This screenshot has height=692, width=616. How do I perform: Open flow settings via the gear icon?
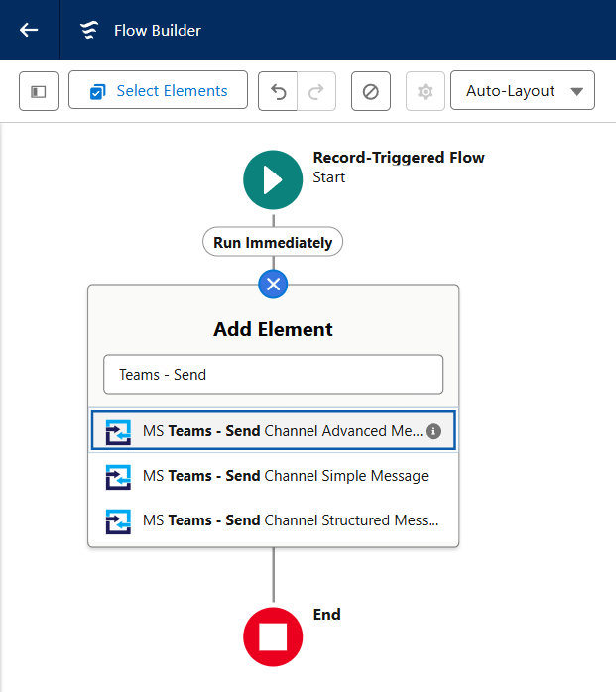[426, 91]
